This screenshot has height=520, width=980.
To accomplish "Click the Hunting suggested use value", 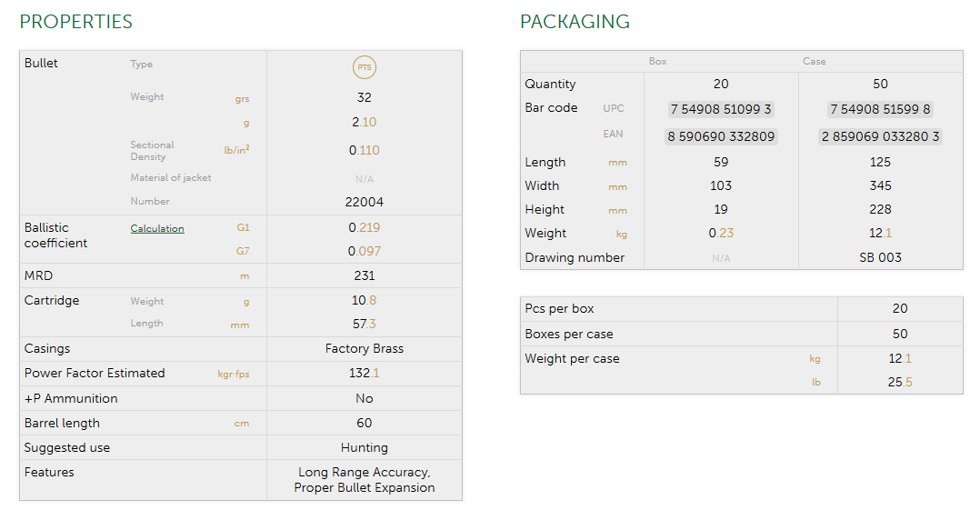I will pyautogui.click(x=365, y=447).
